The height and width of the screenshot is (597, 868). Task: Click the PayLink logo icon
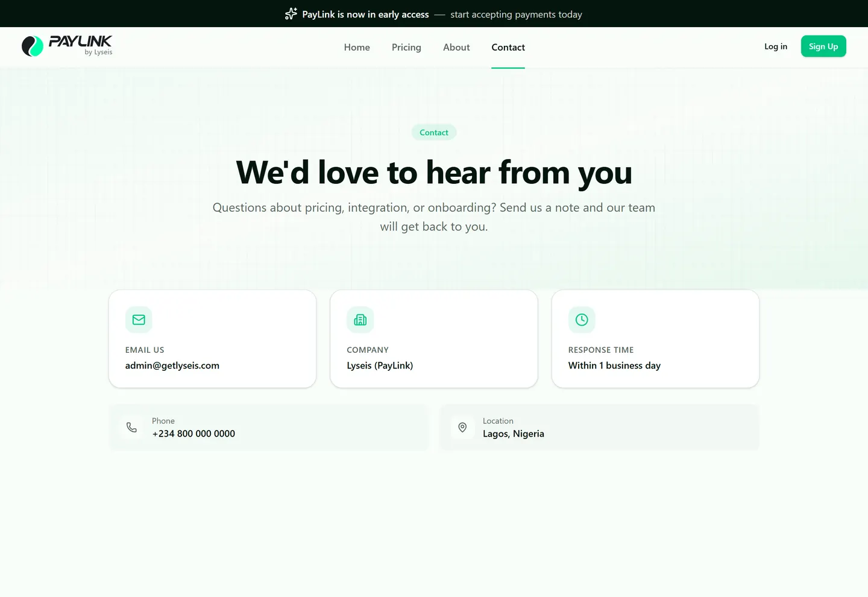(33, 46)
